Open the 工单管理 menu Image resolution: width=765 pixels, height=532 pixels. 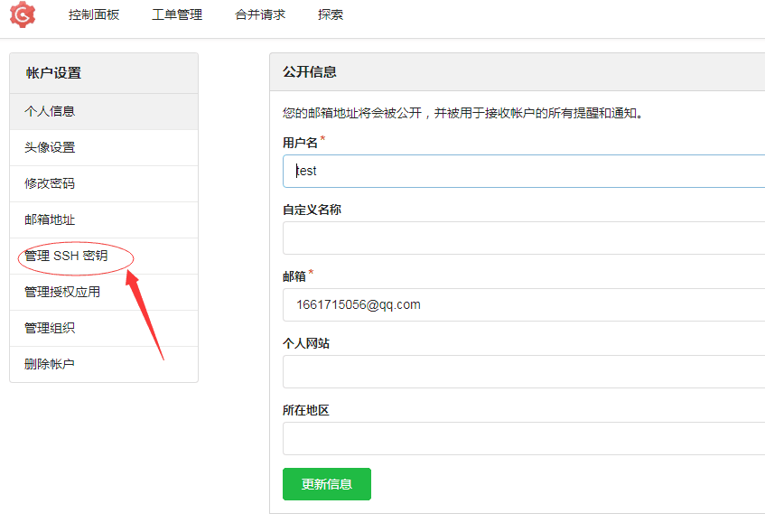pyautogui.click(x=176, y=14)
